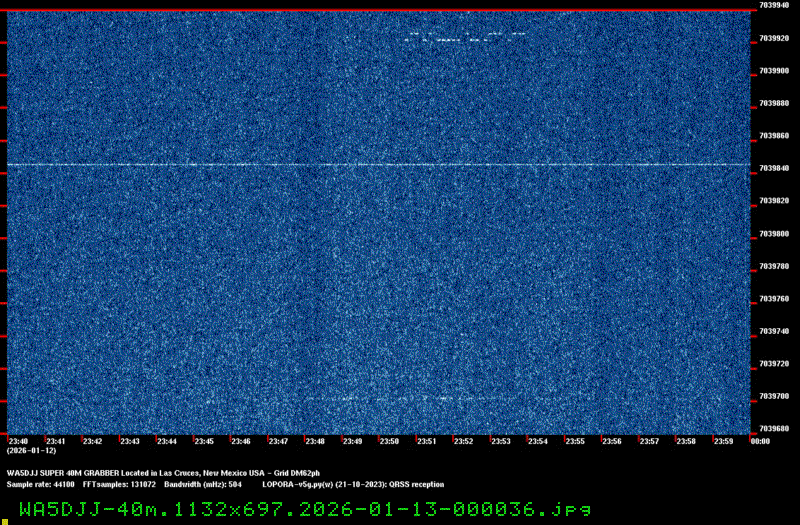Screen dimensions: 800x525
Task: Click the 7039700 frequency label
Action: click(774, 396)
